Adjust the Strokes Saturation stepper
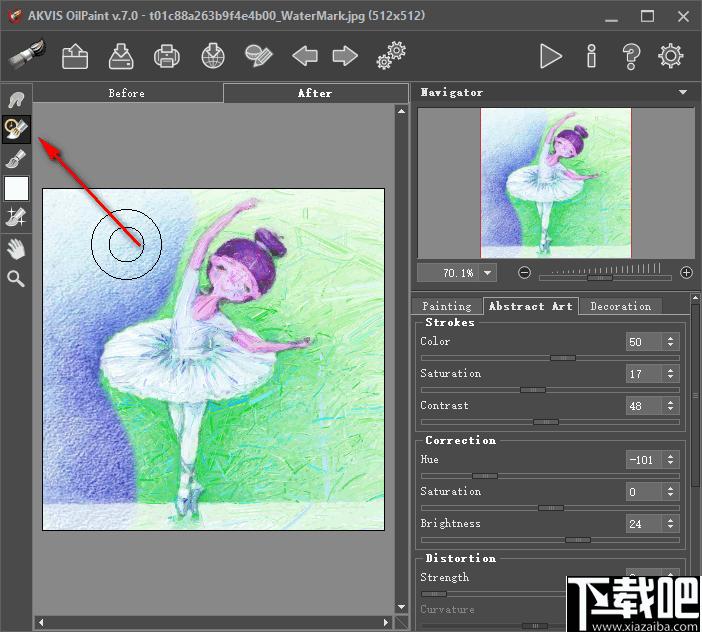Screen dimensions: 702x632 (670, 374)
